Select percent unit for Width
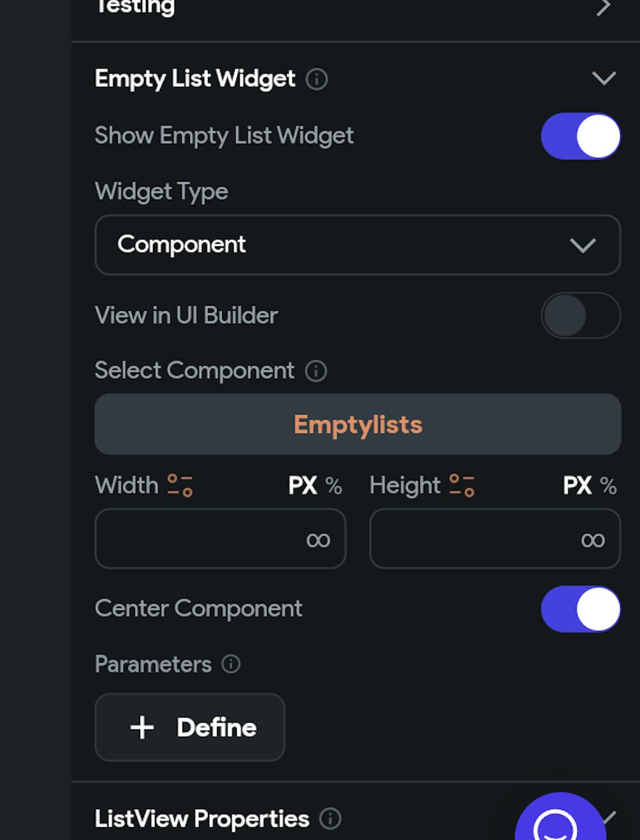Viewport: 640px width, 840px height. tap(334, 486)
